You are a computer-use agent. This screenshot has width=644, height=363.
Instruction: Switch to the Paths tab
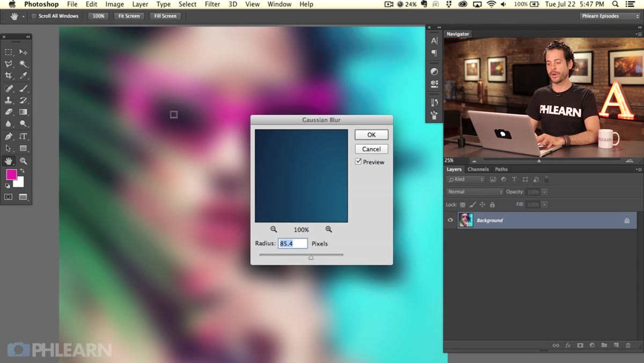click(501, 169)
